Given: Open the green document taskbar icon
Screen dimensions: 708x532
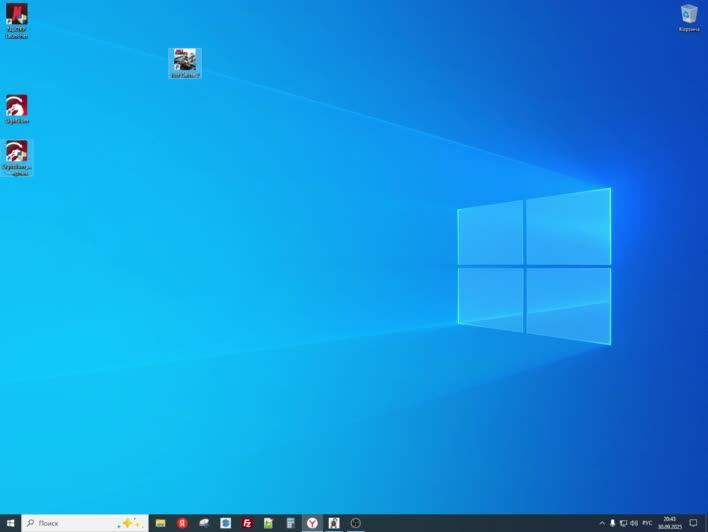Looking at the screenshot, I should click(x=269, y=523).
